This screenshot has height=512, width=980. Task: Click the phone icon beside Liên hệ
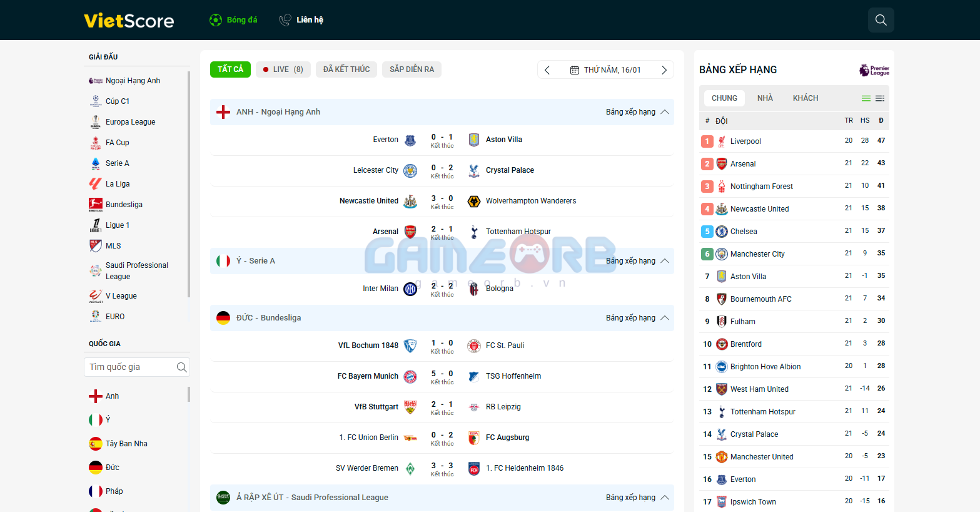(285, 20)
